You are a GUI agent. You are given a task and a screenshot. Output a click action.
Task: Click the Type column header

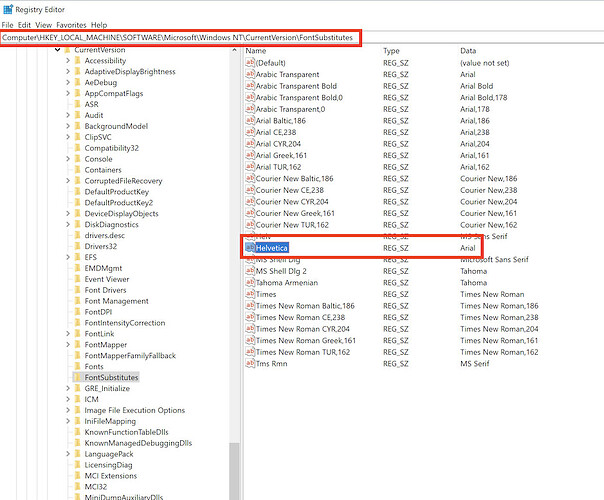[x=391, y=51]
